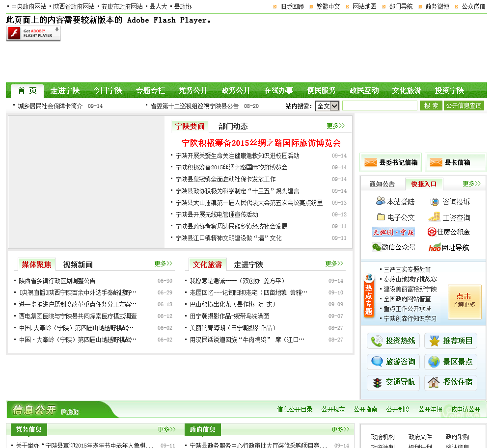Expand 更多>> for 宁陕要闻 news
Image resolution: width=493 pixels, height=448 pixels.
point(335,126)
